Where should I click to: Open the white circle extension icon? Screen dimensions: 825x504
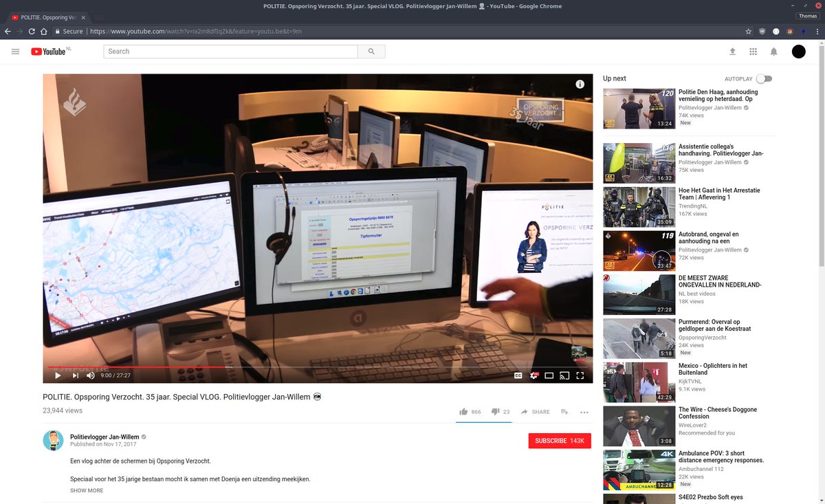pyautogui.click(x=775, y=31)
